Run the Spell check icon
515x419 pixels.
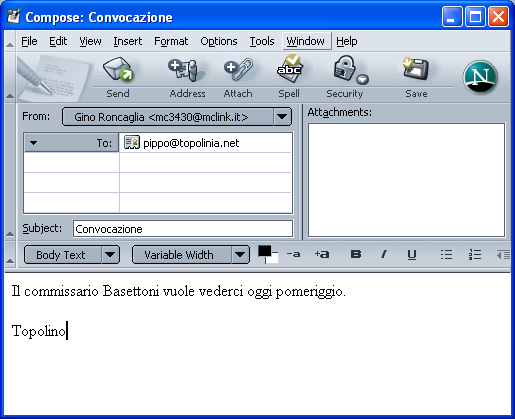point(289,69)
